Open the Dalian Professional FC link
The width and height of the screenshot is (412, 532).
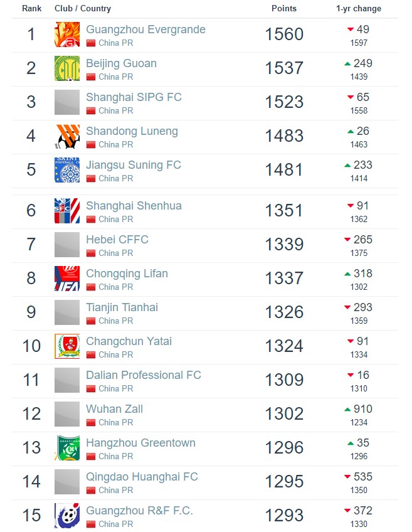coord(144,375)
